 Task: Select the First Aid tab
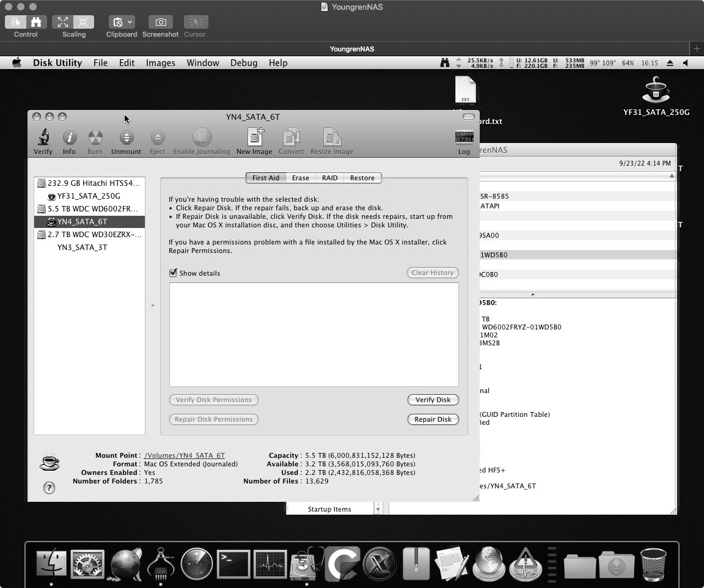(x=266, y=178)
